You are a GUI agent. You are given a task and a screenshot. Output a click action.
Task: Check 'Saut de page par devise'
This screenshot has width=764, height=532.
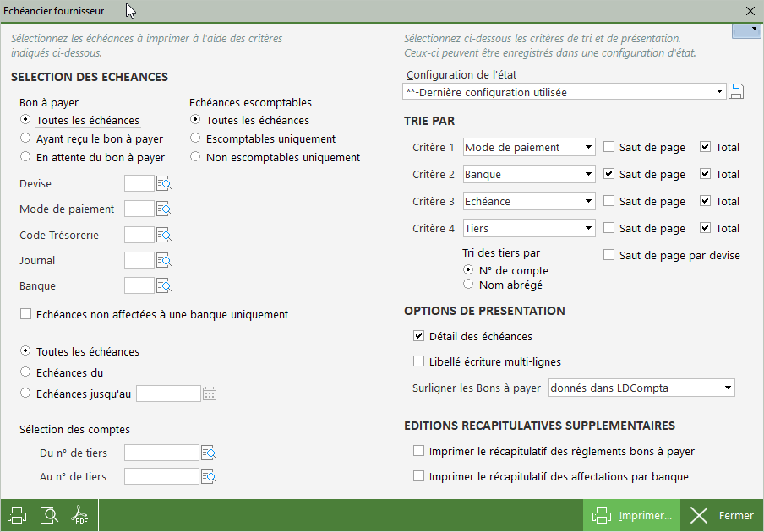[609, 255]
